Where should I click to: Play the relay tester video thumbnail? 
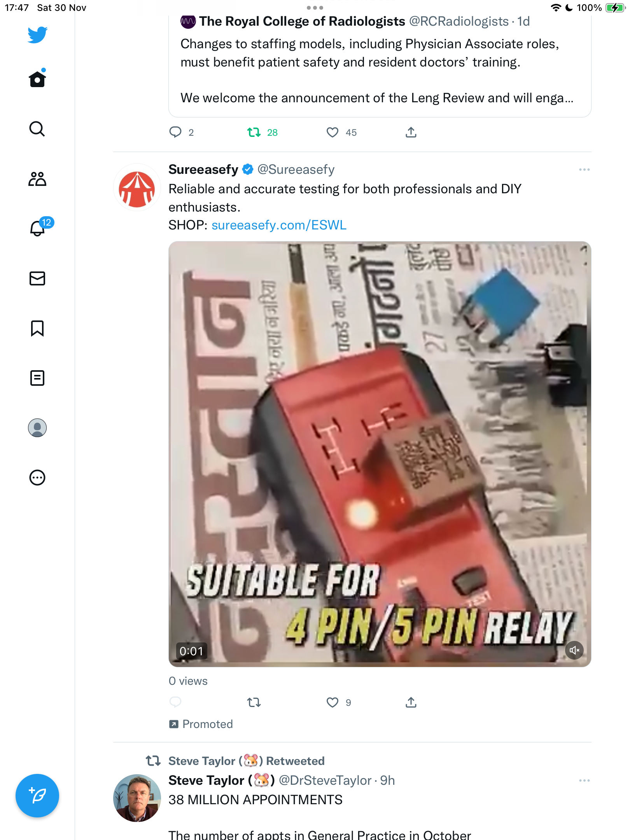(380, 454)
